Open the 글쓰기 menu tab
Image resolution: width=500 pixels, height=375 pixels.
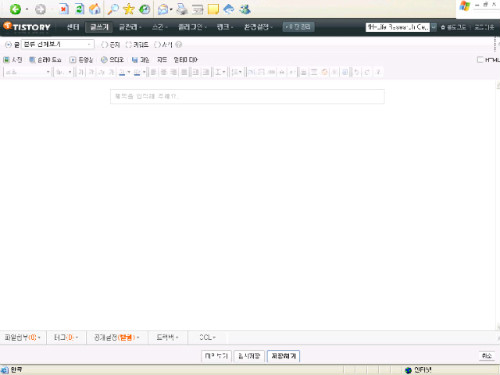coord(99,27)
